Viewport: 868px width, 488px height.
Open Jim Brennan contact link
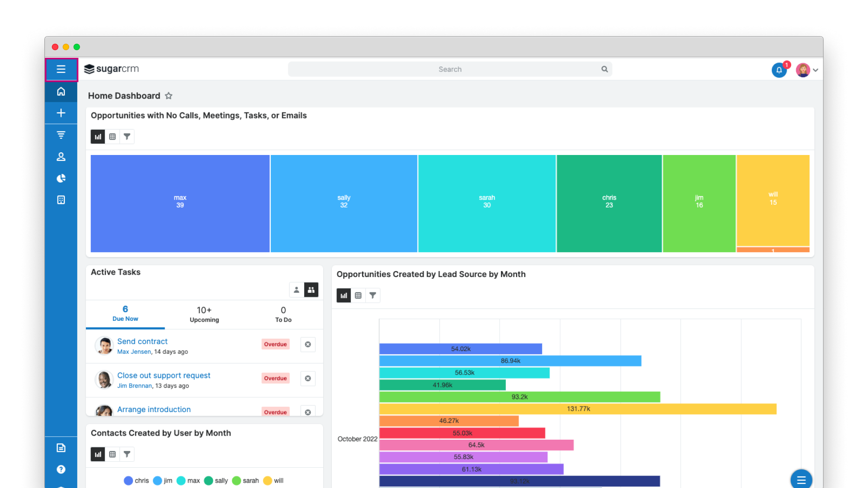135,386
